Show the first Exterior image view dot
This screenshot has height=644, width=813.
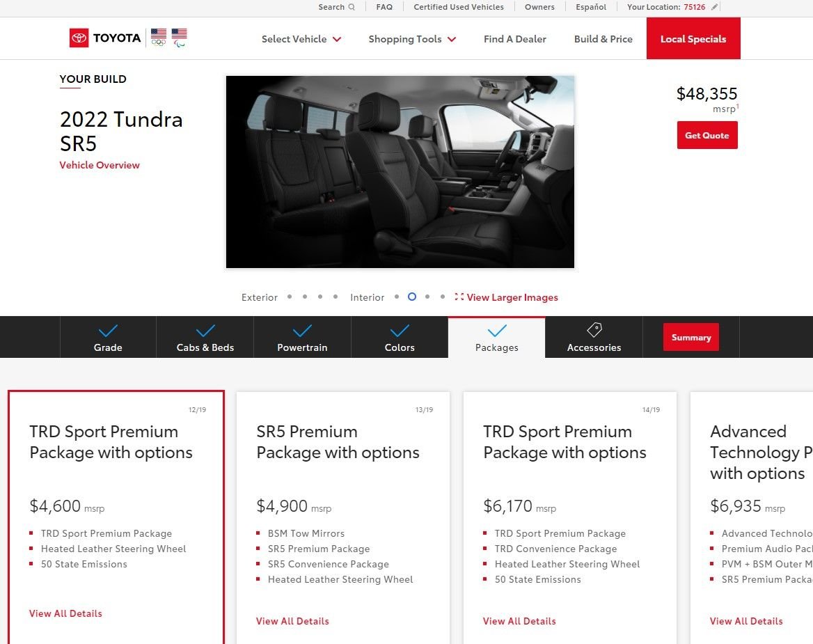(290, 297)
